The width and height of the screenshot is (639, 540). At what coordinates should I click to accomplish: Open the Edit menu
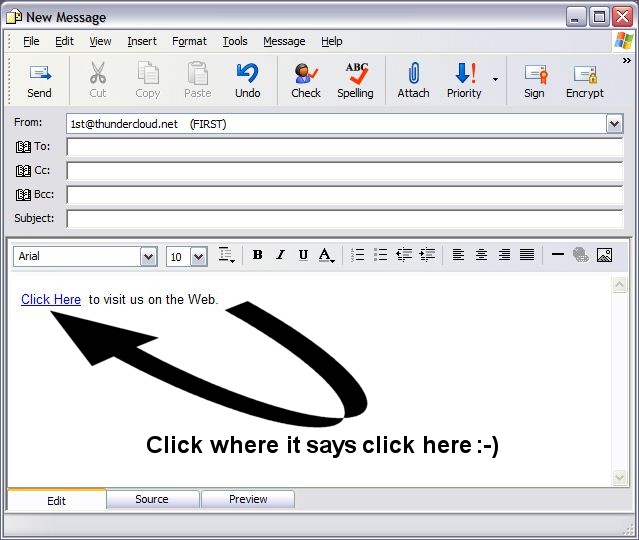[64, 41]
